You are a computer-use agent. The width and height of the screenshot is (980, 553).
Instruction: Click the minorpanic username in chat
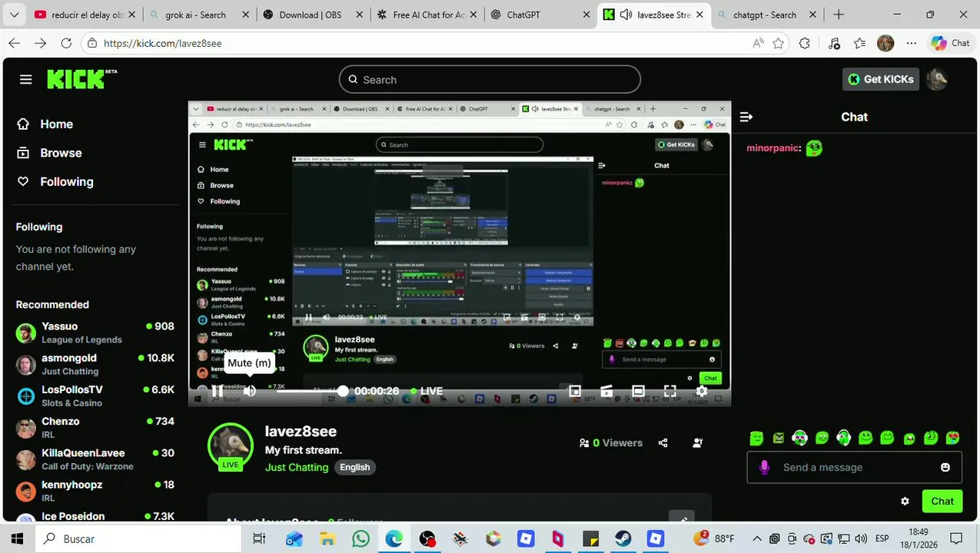click(x=773, y=147)
